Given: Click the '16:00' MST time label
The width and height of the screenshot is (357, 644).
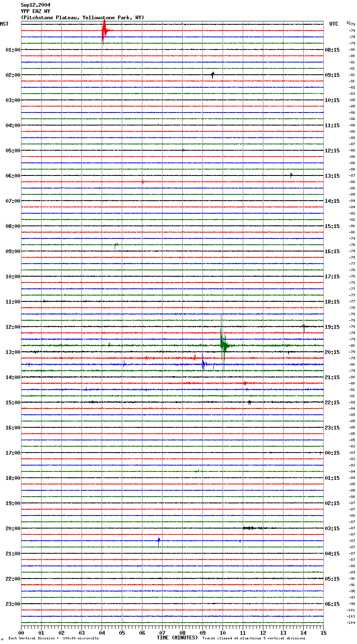Looking at the screenshot, I should point(13,428).
